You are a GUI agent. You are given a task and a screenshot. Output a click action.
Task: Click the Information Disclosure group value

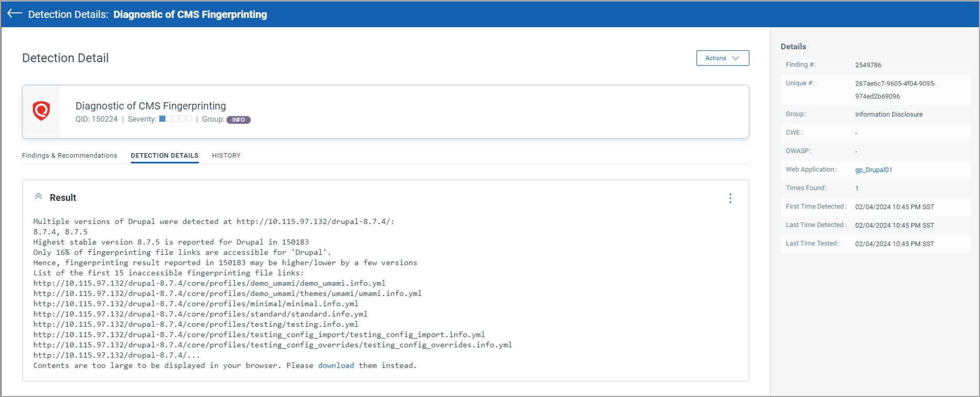(x=888, y=114)
